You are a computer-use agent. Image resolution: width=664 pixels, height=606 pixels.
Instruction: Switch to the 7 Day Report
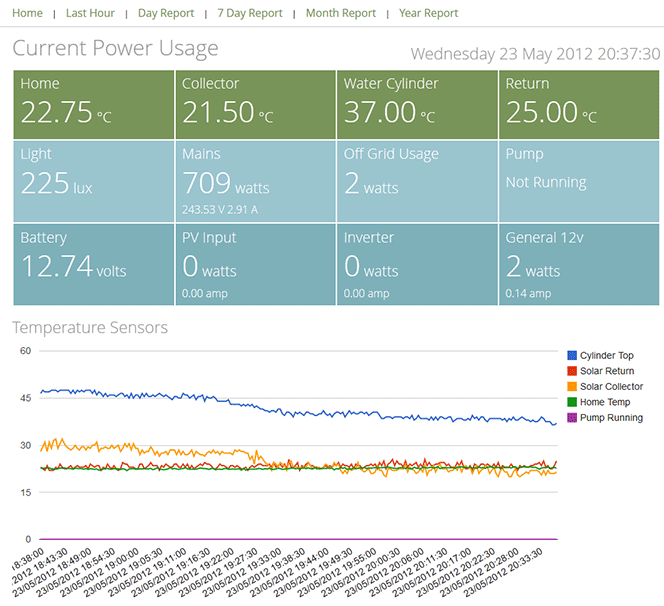(x=250, y=13)
